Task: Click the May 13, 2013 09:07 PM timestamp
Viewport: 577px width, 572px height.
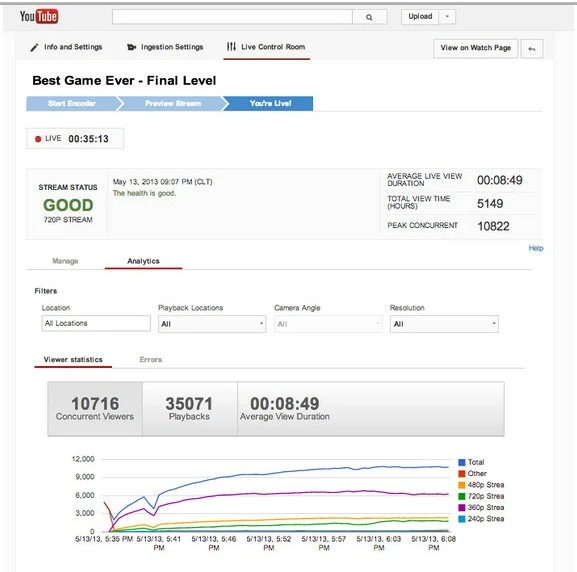Action: tap(162, 182)
